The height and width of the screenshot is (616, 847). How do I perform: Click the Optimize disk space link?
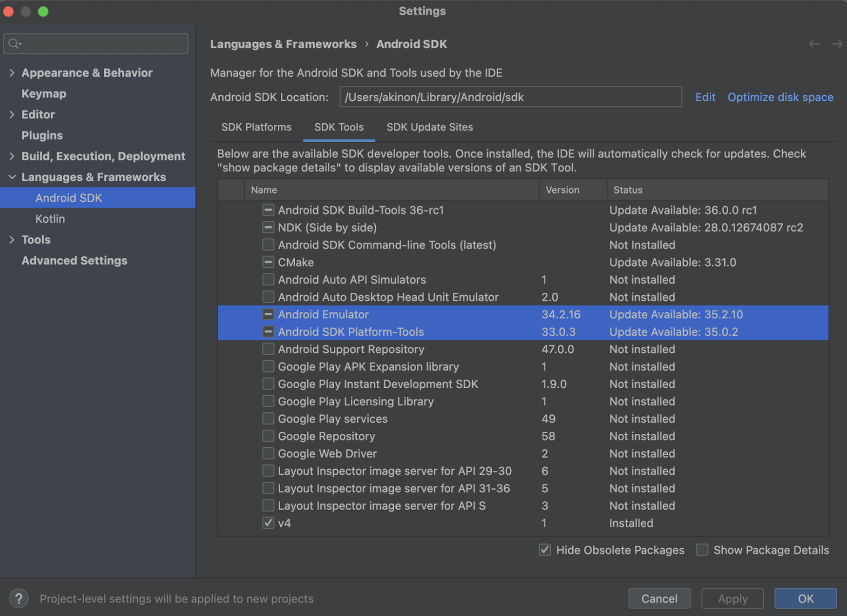[780, 97]
